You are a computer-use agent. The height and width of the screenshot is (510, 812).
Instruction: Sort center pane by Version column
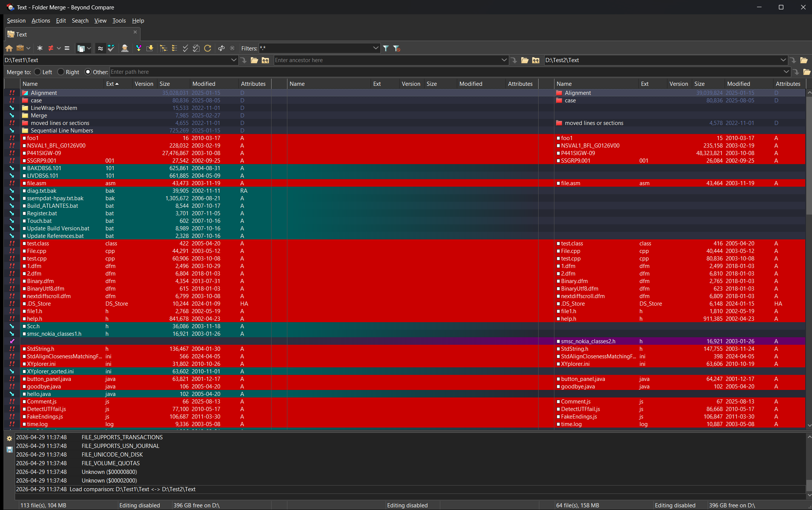click(x=411, y=84)
